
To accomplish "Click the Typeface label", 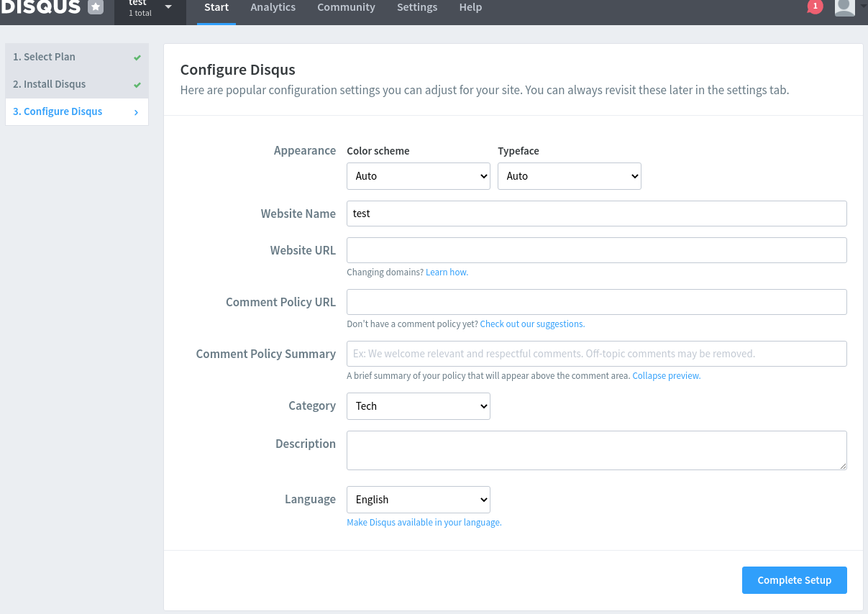I will pos(518,151).
